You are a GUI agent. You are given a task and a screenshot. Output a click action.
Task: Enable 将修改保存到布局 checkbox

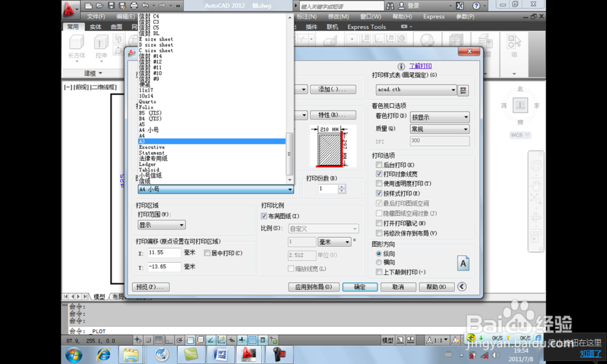(x=379, y=233)
